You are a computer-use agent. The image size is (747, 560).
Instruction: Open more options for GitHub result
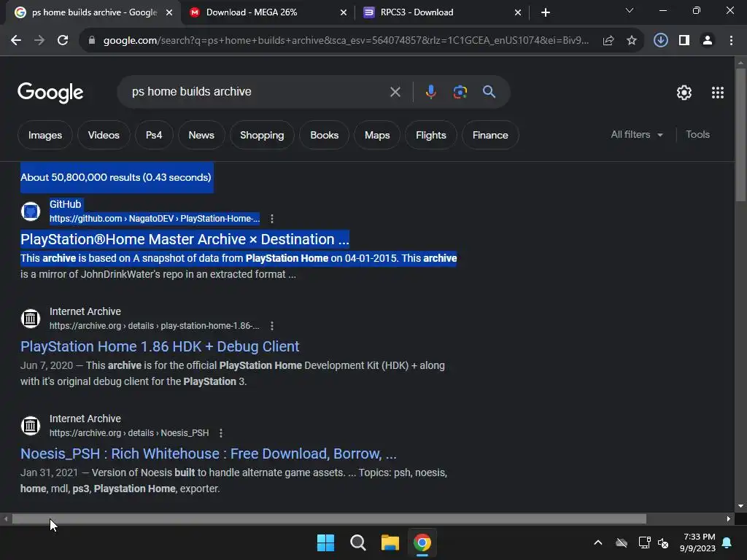[x=271, y=219]
